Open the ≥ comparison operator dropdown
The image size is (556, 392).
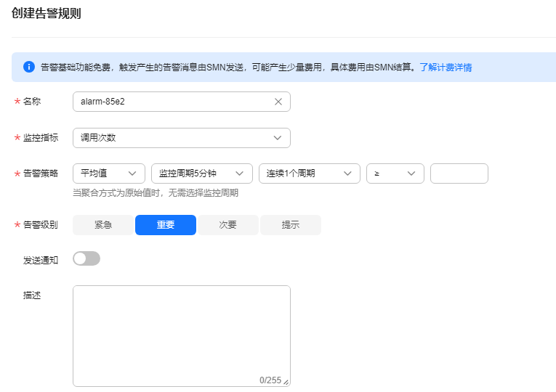pyautogui.click(x=395, y=173)
